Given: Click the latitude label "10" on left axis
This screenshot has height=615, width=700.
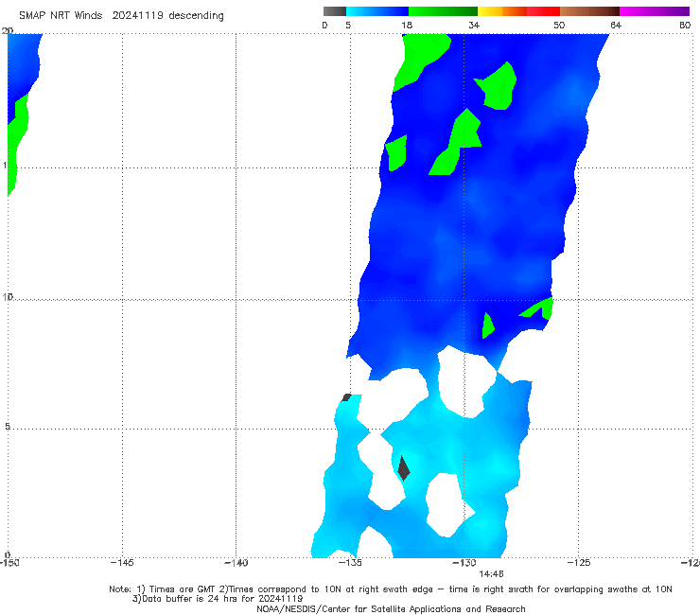Looking at the screenshot, I should [8, 297].
